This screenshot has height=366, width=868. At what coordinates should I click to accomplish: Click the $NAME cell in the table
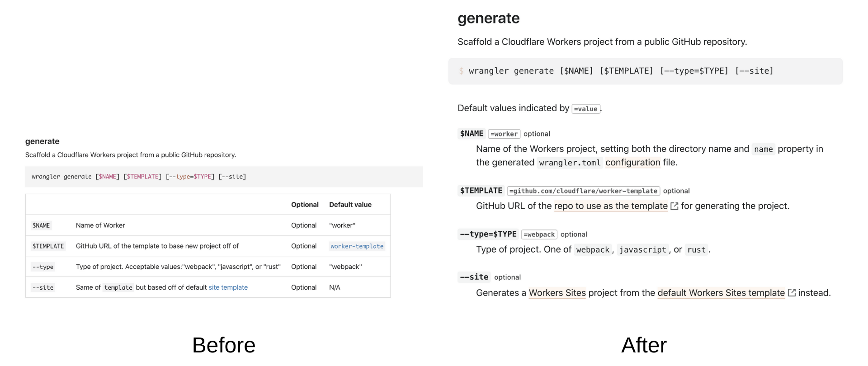[x=41, y=225]
